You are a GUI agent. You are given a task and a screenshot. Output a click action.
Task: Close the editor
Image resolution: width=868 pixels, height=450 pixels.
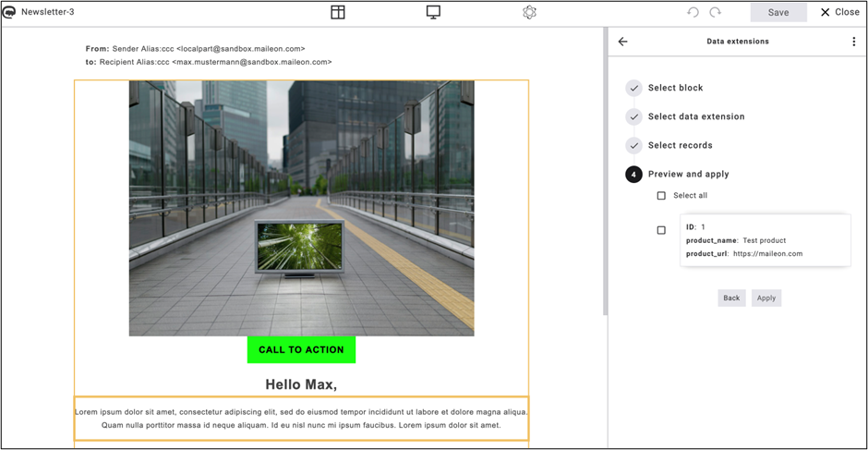pyautogui.click(x=839, y=12)
